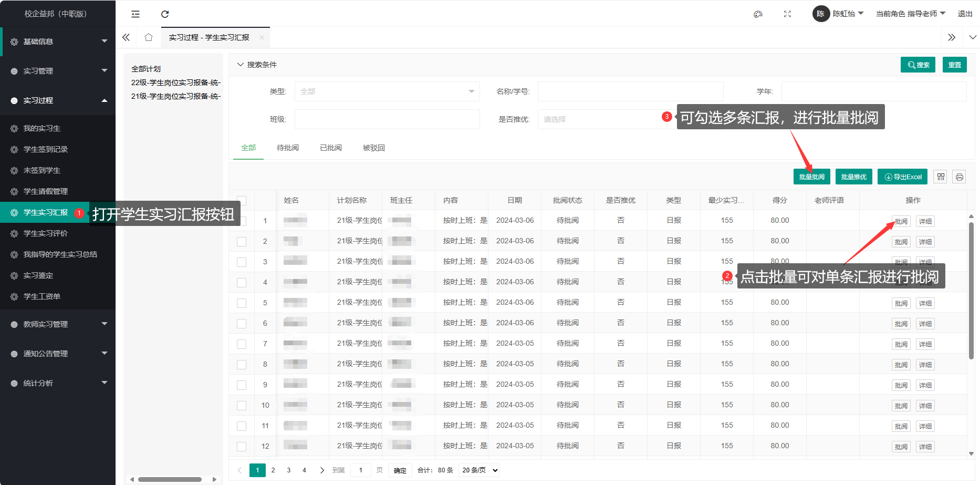Open the column filter grid icon
The height and width of the screenshot is (485, 980).
coord(941,177)
